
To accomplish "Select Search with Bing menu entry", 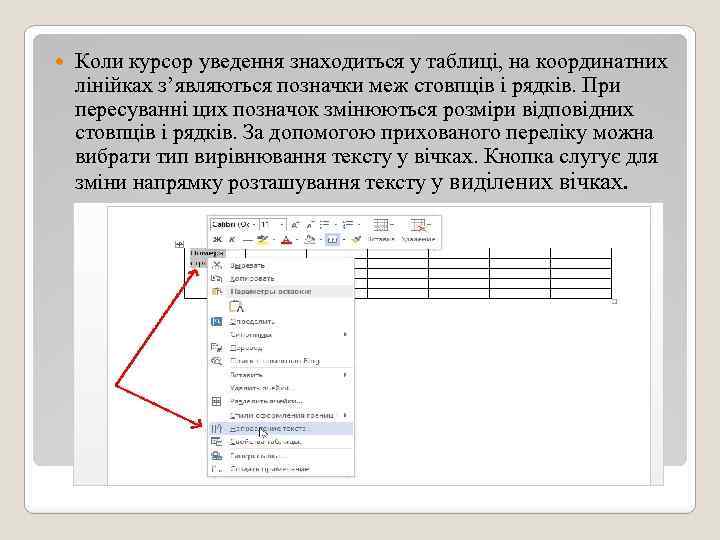I will [281, 361].
